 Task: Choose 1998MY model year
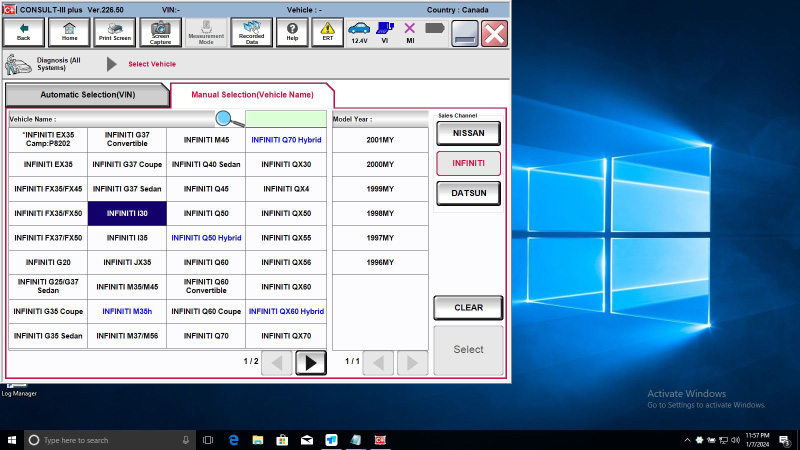380,213
